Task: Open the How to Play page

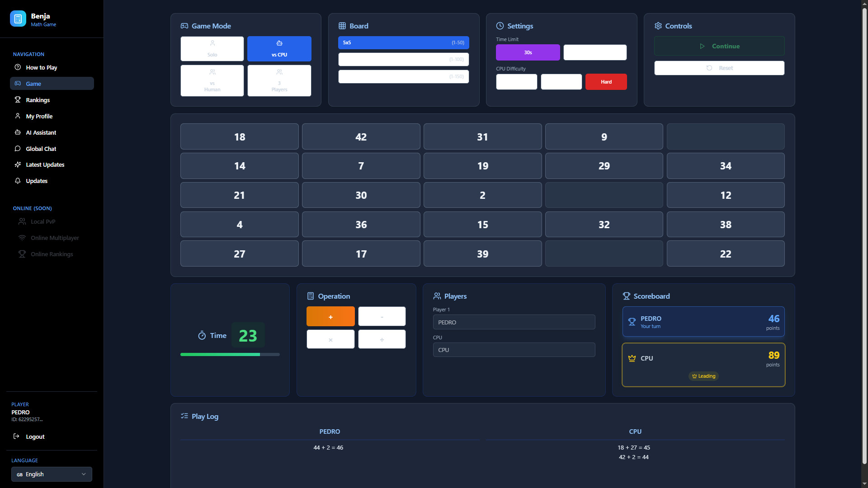Action: [41, 67]
